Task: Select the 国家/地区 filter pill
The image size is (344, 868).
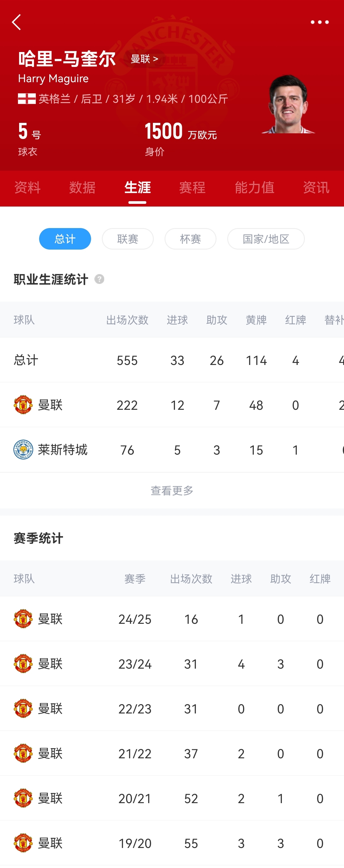Action: [265, 239]
